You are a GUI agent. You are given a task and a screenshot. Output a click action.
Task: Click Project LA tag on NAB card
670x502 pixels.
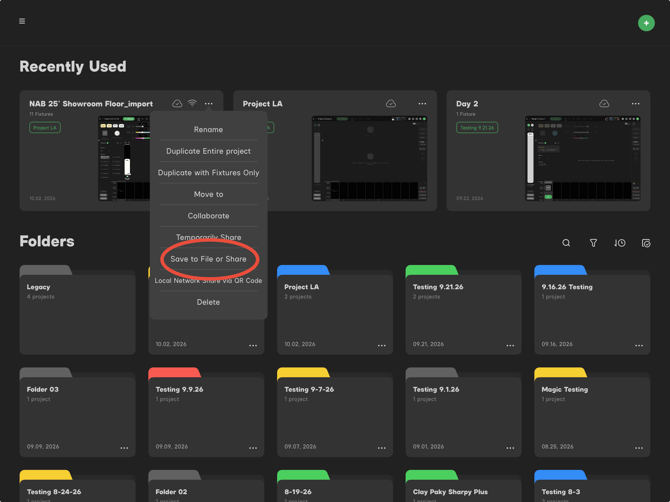[x=45, y=128]
